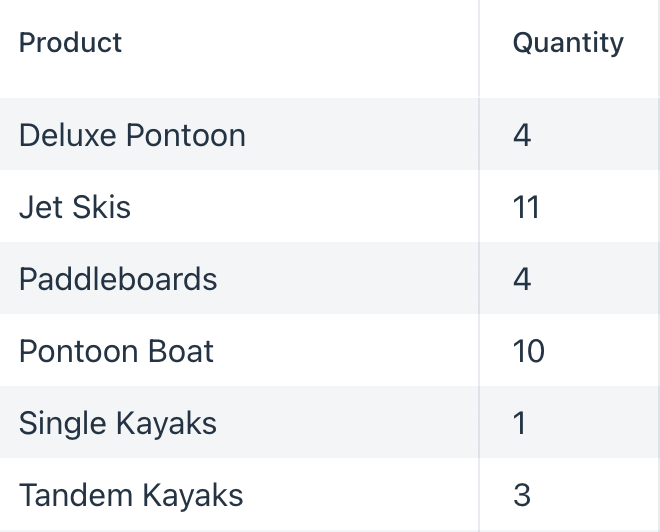The width and height of the screenshot is (660, 532).
Task: Select the Deluxe Pontoon row
Action: [x=330, y=134]
